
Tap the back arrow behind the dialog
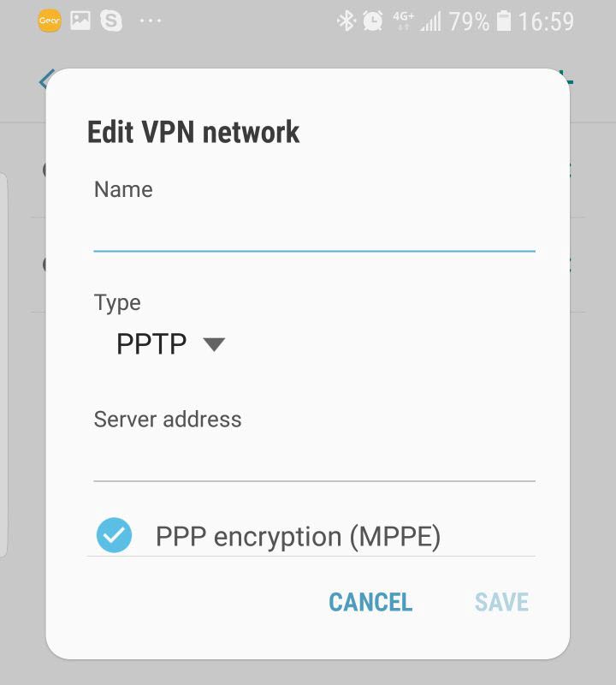coord(45,80)
